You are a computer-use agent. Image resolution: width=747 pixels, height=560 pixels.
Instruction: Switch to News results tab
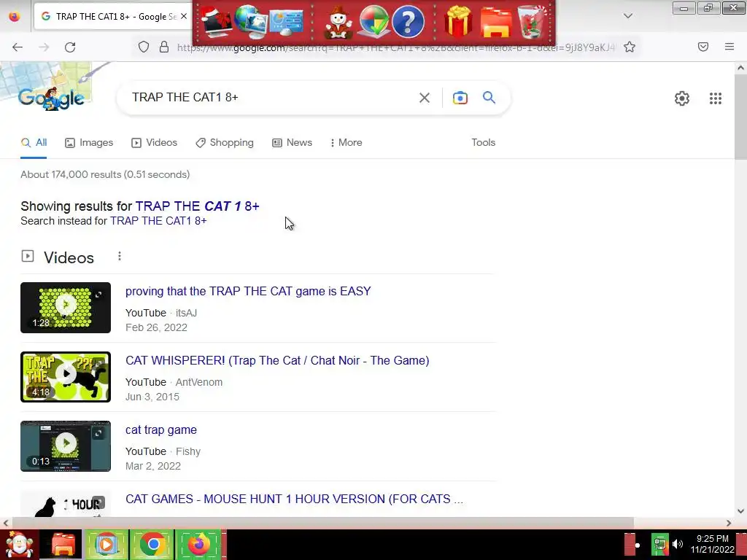point(292,143)
